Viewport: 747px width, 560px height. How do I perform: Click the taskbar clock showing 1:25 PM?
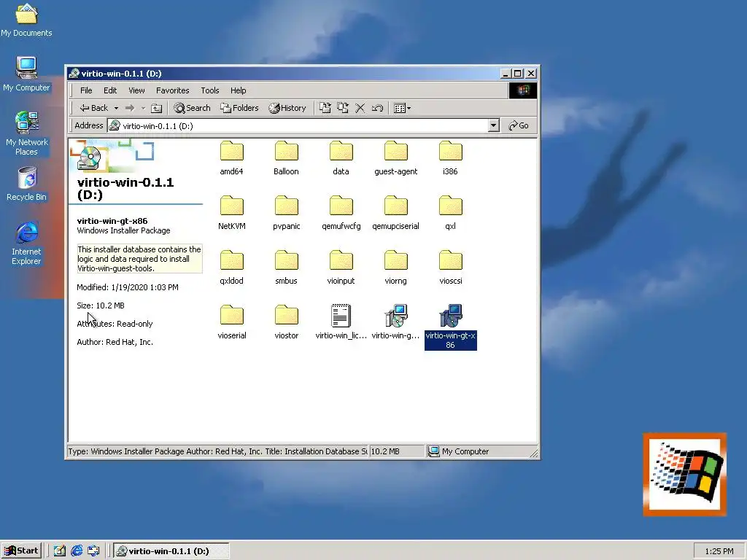click(x=719, y=551)
